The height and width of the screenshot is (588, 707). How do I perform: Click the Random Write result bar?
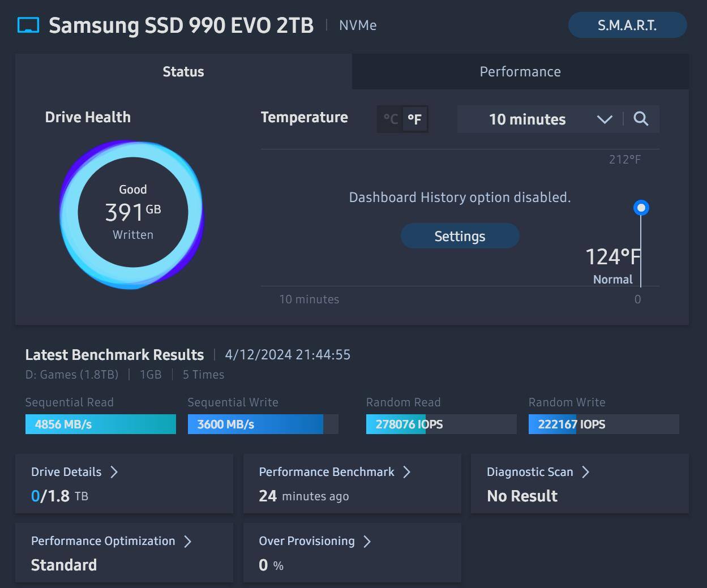(603, 424)
